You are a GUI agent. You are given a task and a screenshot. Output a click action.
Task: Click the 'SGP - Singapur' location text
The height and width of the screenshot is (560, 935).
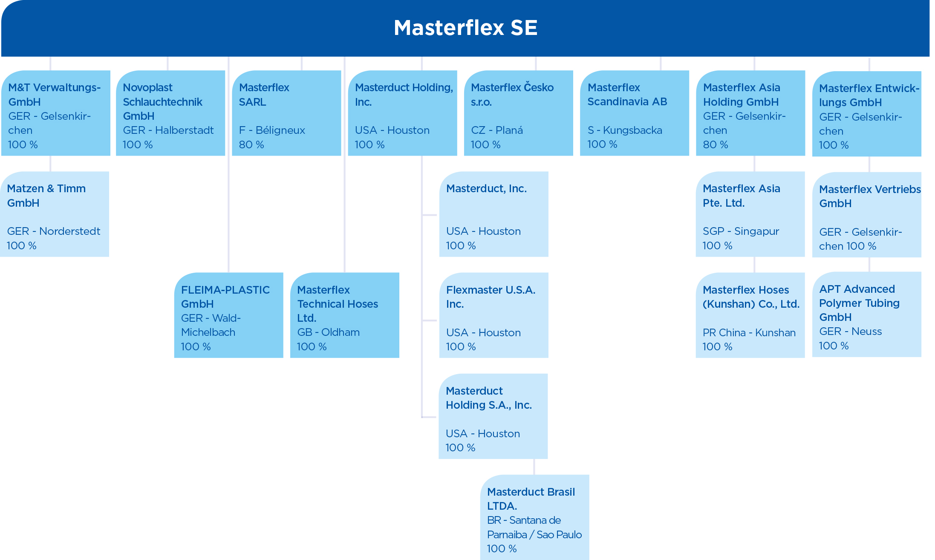[741, 231]
